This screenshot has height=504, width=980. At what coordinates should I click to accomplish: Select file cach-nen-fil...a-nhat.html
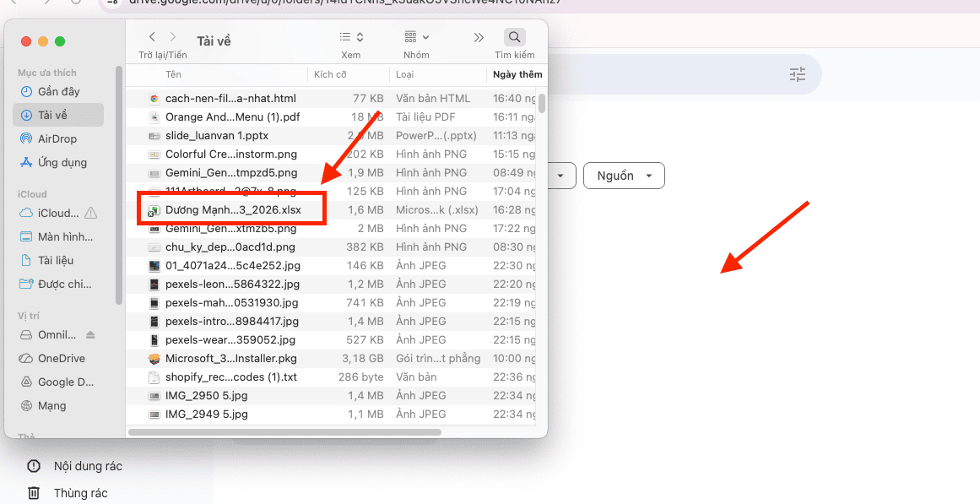click(x=230, y=98)
